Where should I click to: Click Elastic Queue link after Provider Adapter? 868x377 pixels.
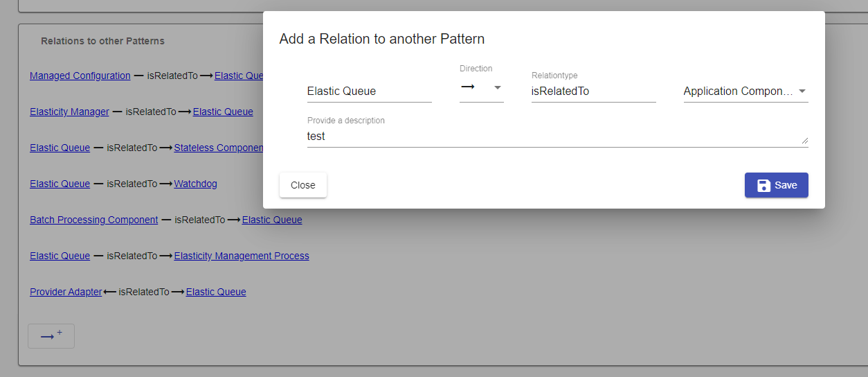216,292
